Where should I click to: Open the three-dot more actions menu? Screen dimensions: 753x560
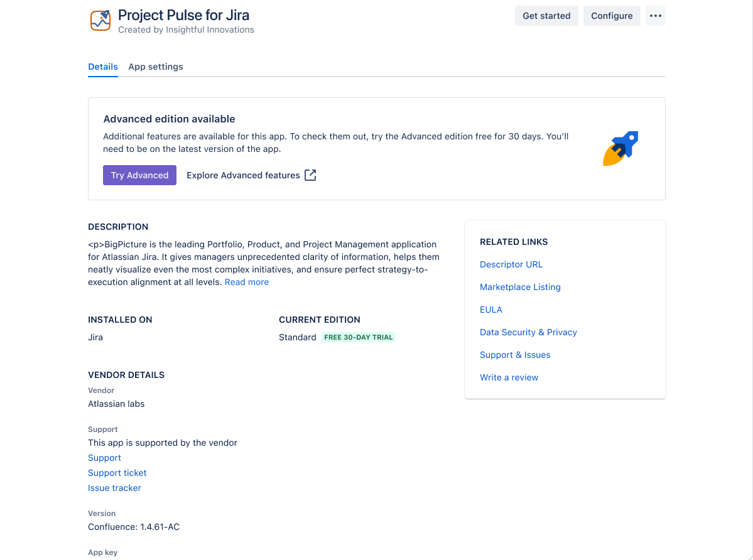655,16
